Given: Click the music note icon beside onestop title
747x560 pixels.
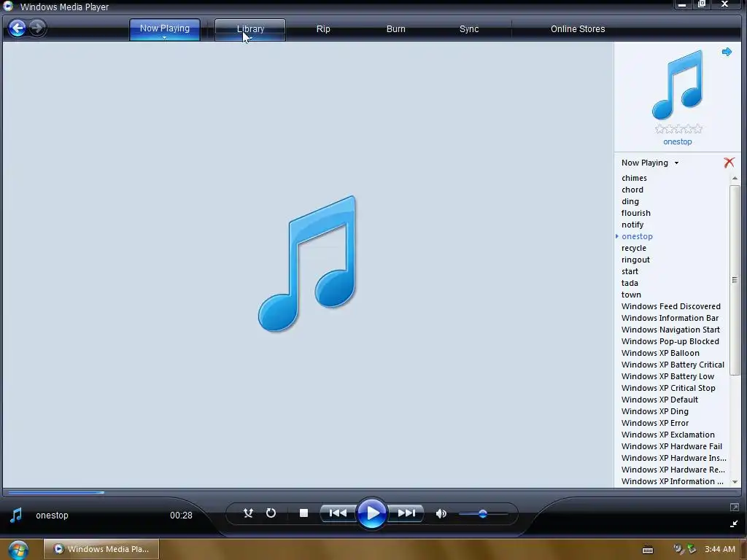Looking at the screenshot, I should tap(16, 516).
